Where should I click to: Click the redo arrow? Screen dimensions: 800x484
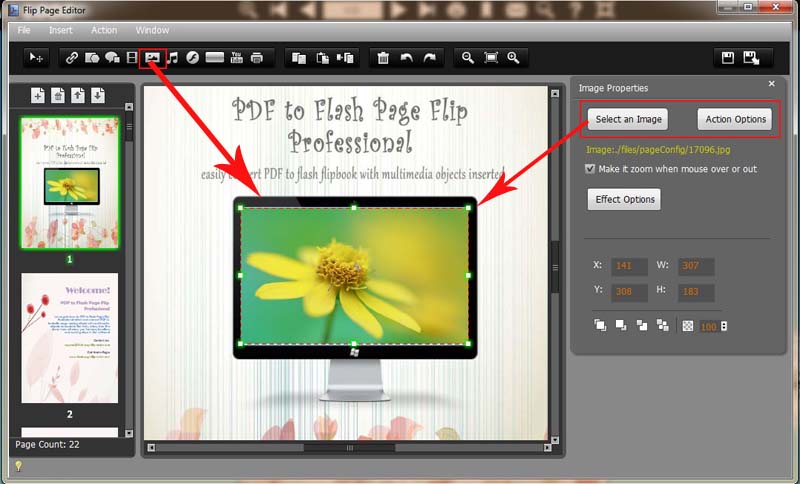coord(430,58)
